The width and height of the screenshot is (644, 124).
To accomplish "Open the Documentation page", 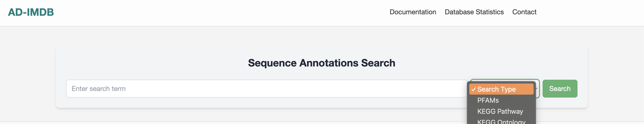I will (x=413, y=12).
